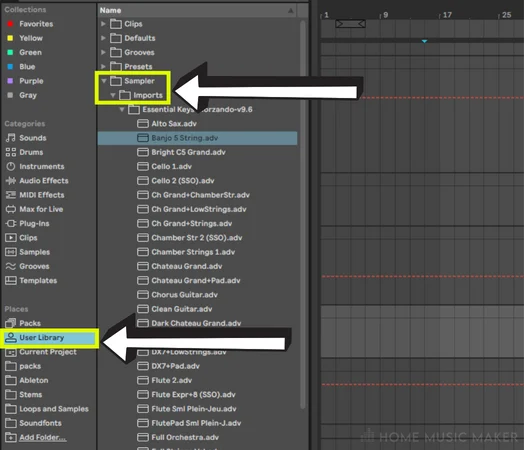Open the Loops and Samples folder
Screen dimensions: 524x450
click(x=47, y=409)
